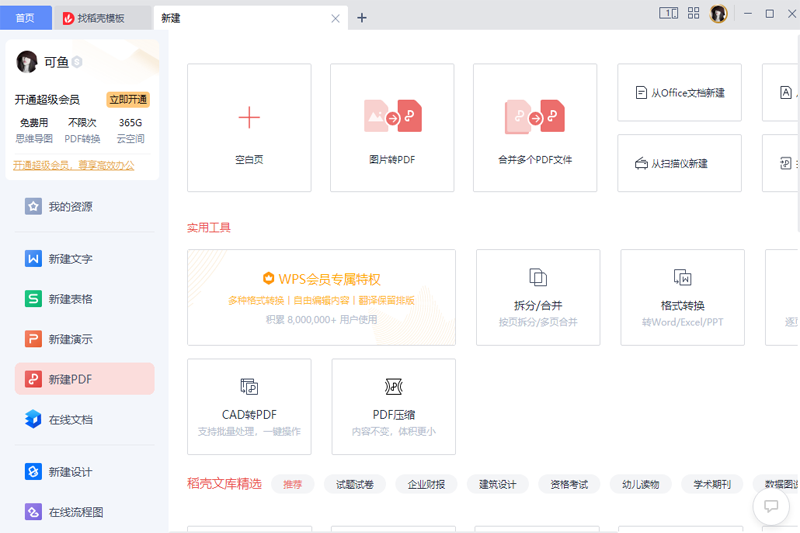Screen dimensions: 800x533
Task: Click the chat feedback bubble icon
Action: [771, 506]
